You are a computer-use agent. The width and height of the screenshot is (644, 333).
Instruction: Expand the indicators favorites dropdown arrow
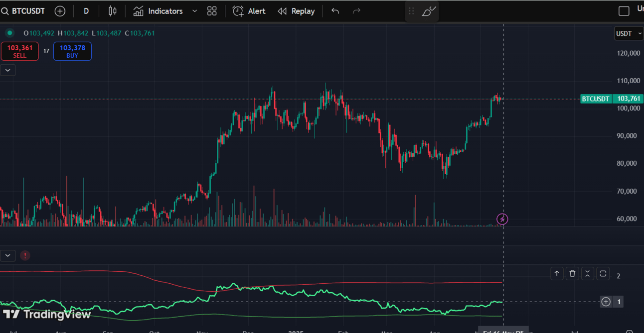[194, 11]
